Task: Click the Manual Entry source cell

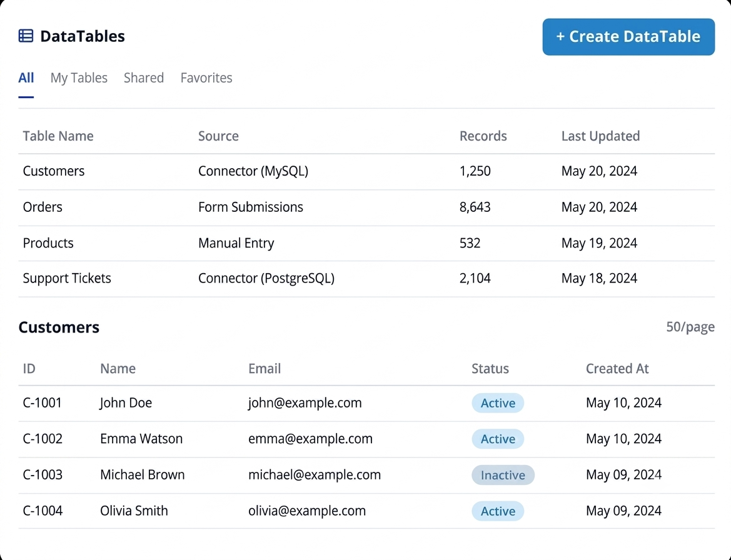Action: point(236,243)
